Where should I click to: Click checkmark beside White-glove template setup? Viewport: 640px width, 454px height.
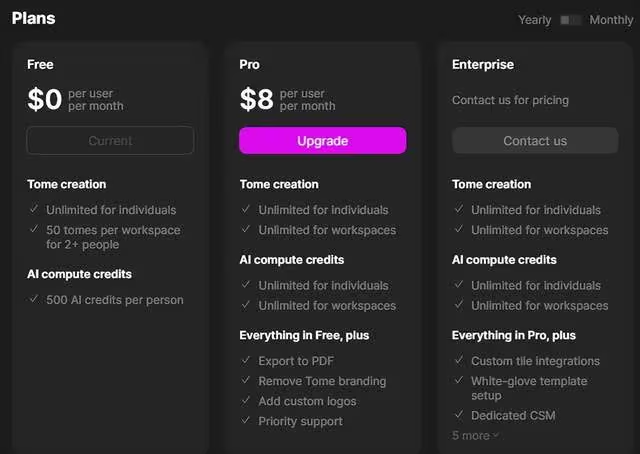459,381
